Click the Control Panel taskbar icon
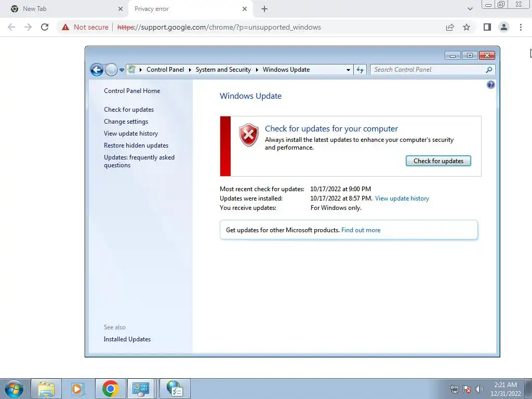The height and width of the screenshot is (399, 532). point(141,389)
